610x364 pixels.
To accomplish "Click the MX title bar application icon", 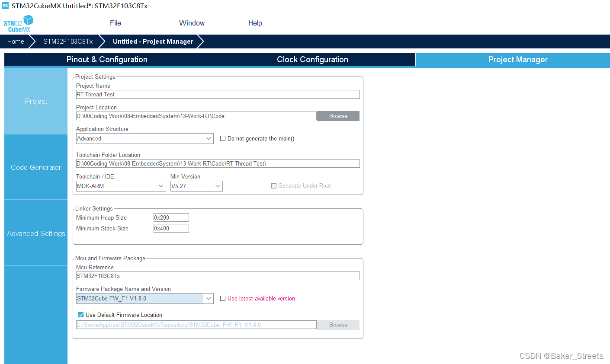I will pyautogui.click(x=5, y=6).
